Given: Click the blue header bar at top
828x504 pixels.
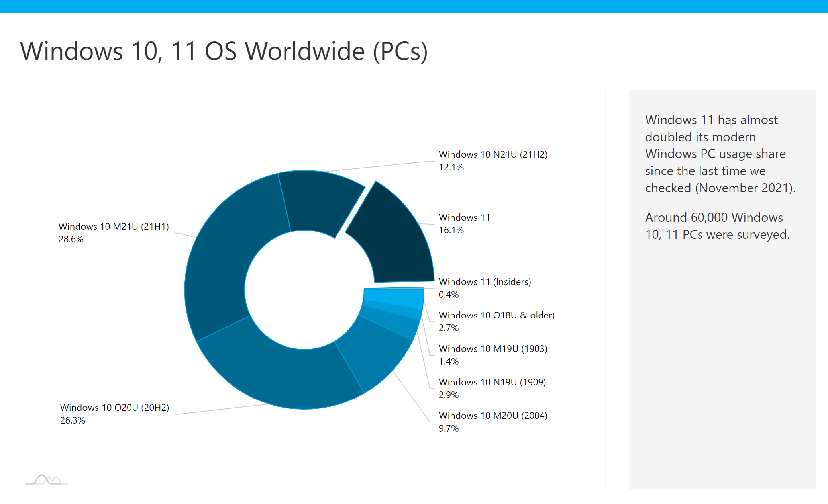Looking at the screenshot, I should [x=414, y=6].
